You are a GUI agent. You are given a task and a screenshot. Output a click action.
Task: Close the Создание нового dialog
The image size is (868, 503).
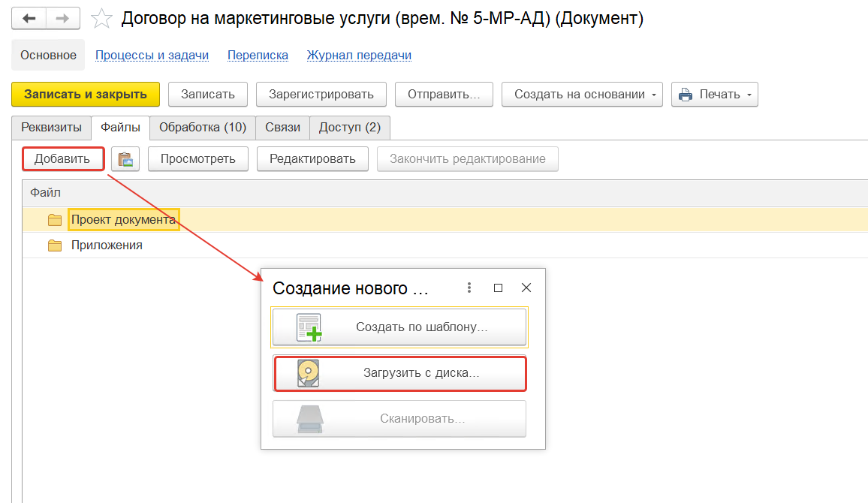click(x=526, y=288)
